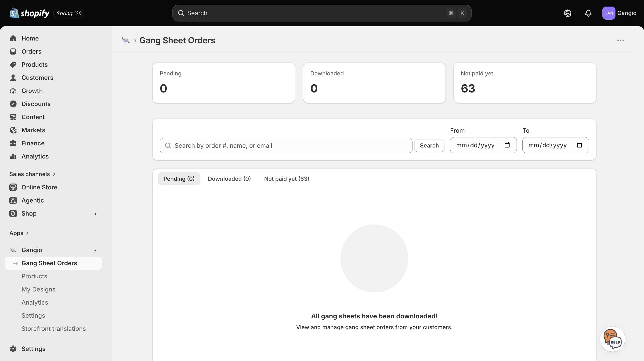The image size is (644, 361).
Task: Open Gangio Products submenu item
Action: tap(34, 276)
